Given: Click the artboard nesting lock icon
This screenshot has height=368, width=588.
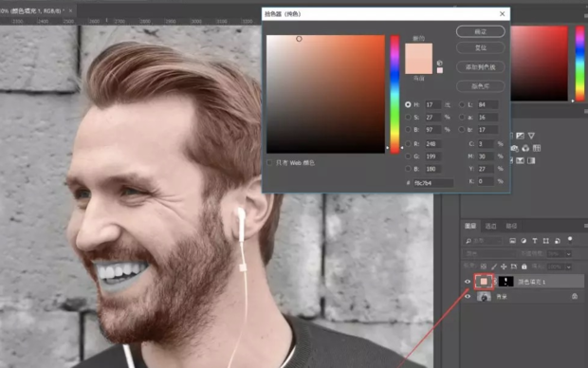Looking at the screenshot, I should [x=514, y=267].
